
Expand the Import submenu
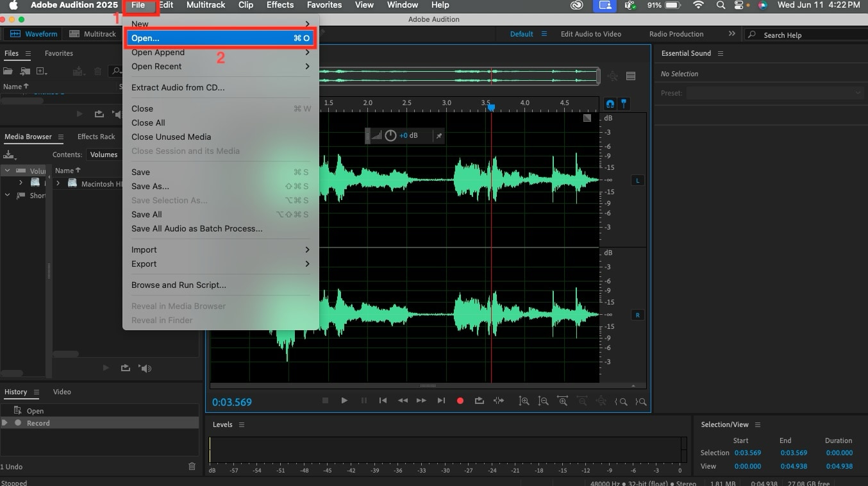[x=221, y=250]
